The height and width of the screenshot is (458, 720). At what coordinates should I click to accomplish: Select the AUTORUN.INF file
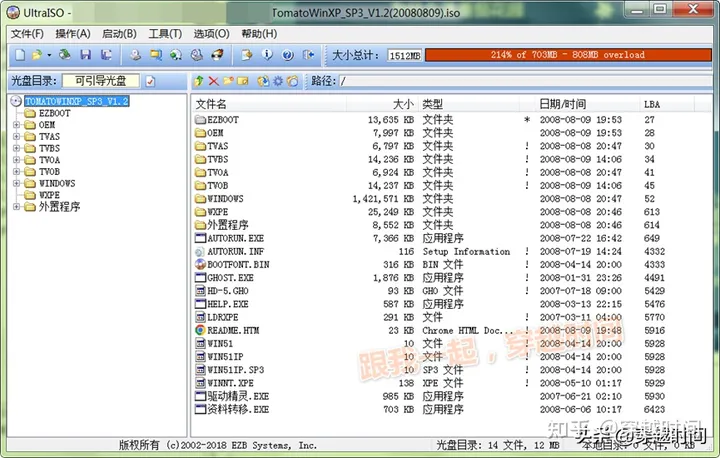(236, 251)
